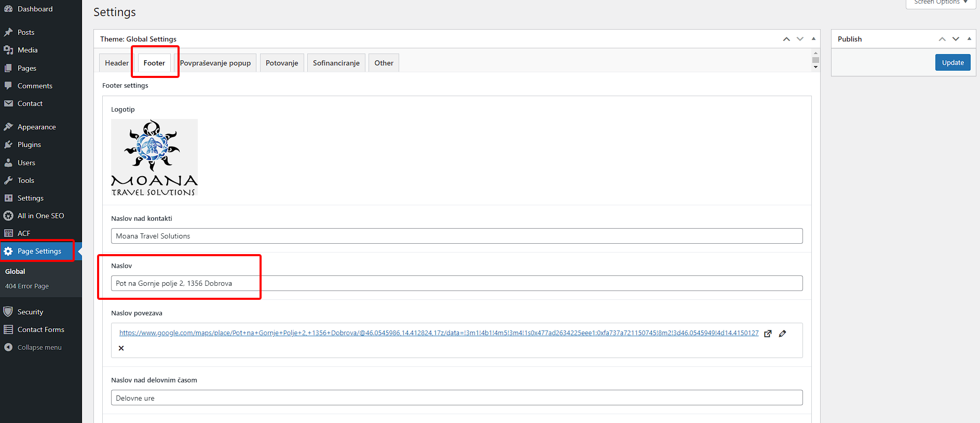Image resolution: width=980 pixels, height=423 pixels.
Task: Open the Media menu item
Action: (x=28, y=50)
